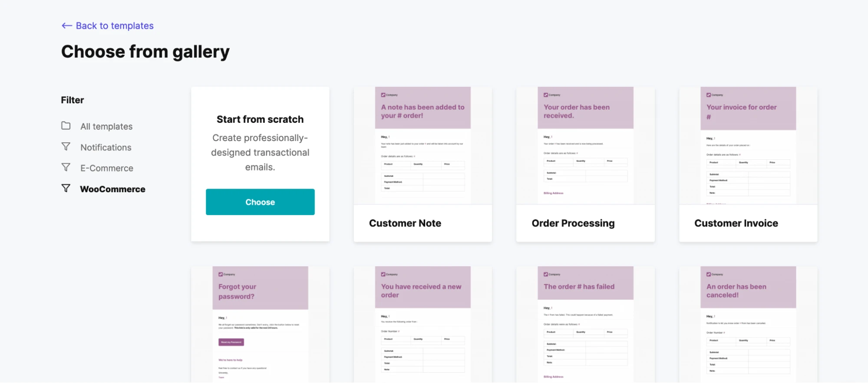Click the E-Commerce filter funnel icon
The width and height of the screenshot is (868, 383).
pos(66,167)
